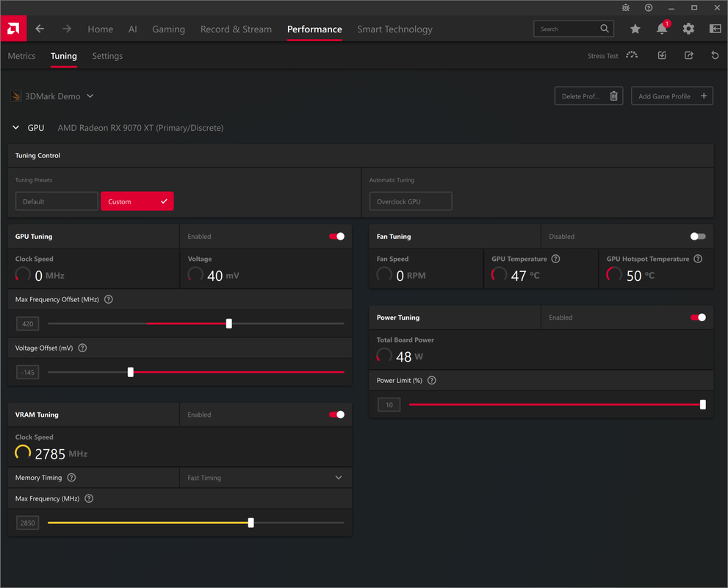
Task: Show help for GPU Temperature
Action: coord(556,259)
